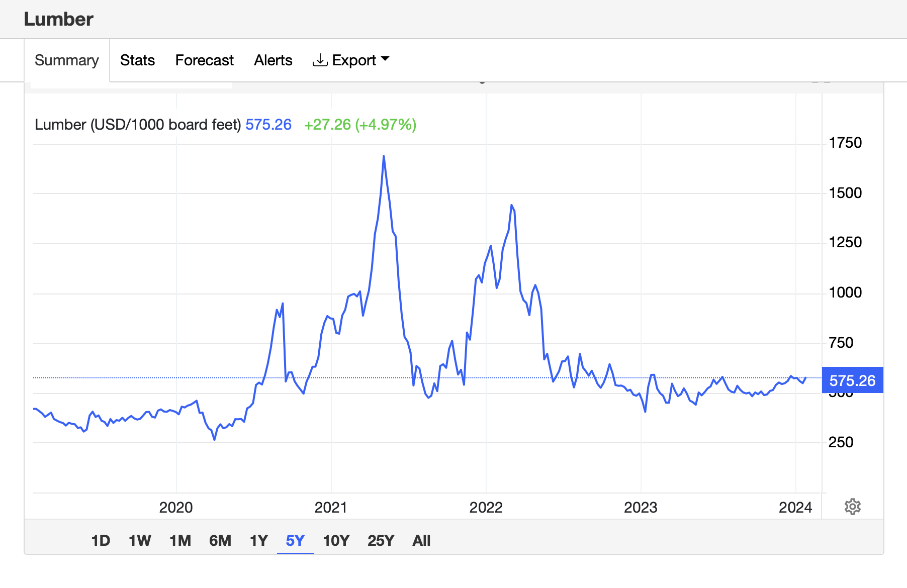Click the Lumber (USD/1000 board feet) series label
This screenshot has height=588, width=907.
coord(138,125)
